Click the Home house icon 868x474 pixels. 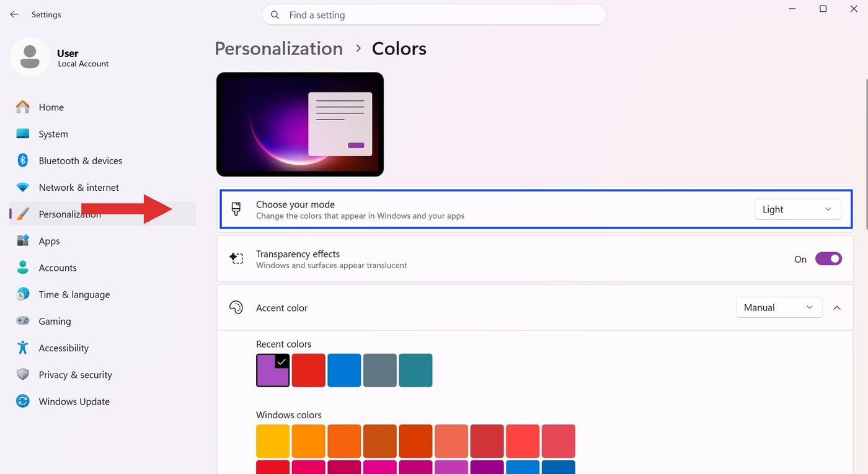tap(23, 107)
